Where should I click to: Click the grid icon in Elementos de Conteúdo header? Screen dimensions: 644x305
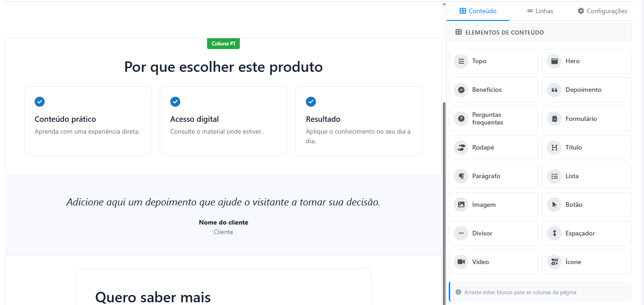[459, 32]
